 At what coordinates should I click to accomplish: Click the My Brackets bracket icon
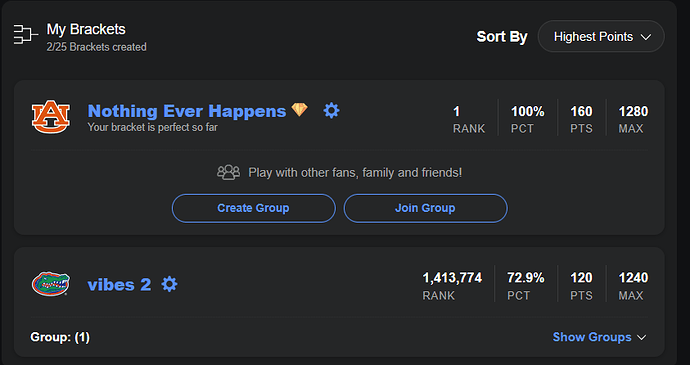(26, 34)
